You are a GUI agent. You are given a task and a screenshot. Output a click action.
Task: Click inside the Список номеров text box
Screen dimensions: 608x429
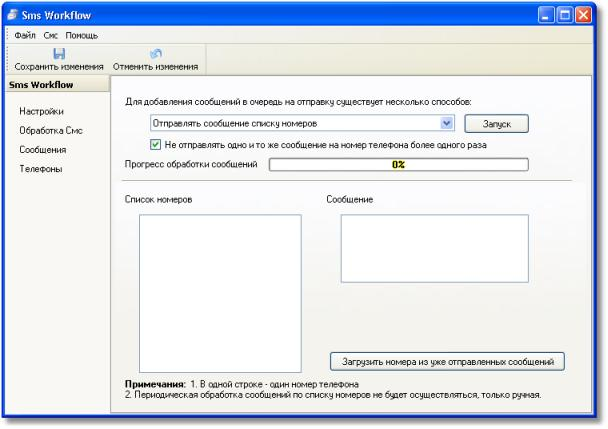click(220, 293)
